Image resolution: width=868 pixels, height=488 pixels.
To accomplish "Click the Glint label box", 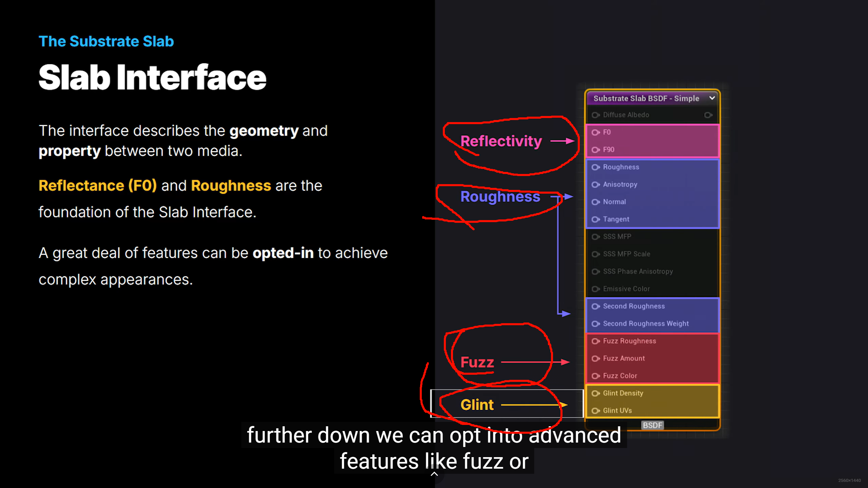I will 477,404.
